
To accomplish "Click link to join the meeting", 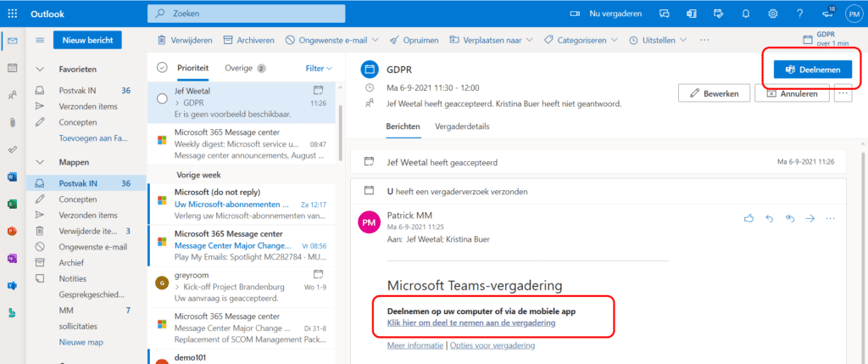I will click(471, 322).
